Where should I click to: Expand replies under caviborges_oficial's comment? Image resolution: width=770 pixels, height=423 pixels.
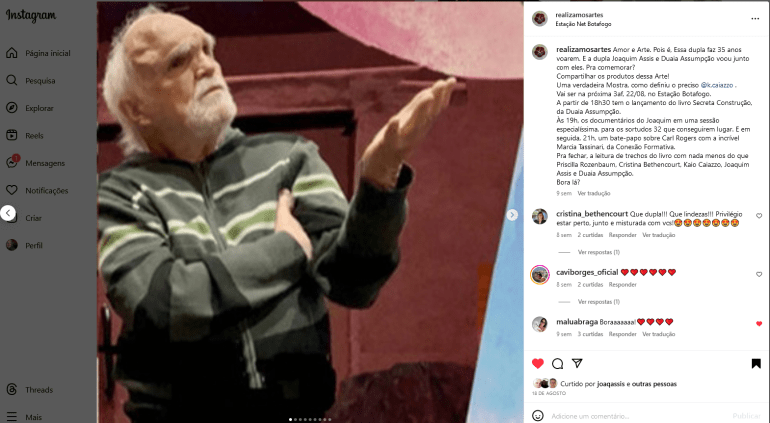pos(599,302)
